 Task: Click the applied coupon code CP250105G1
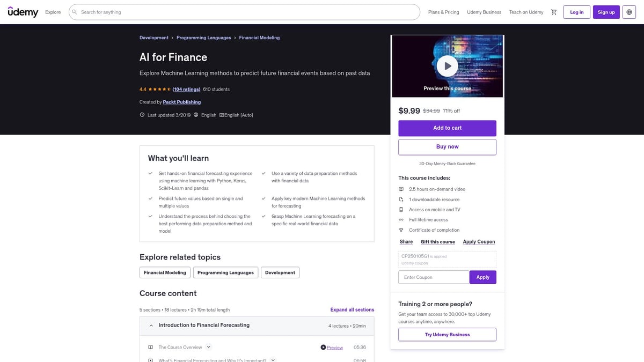point(415,256)
